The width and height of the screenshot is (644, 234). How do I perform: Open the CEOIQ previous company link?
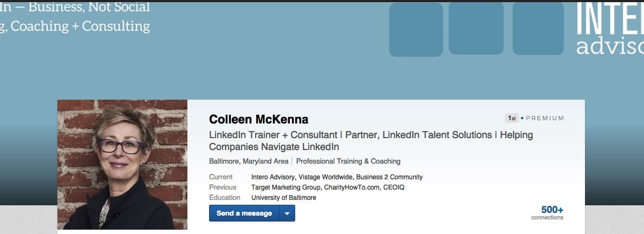394,187
